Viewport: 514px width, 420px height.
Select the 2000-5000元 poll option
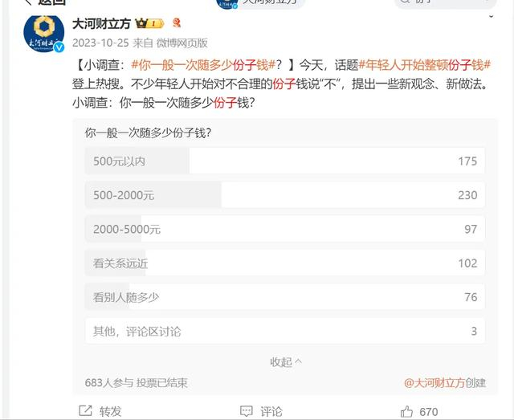click(284, 229)
